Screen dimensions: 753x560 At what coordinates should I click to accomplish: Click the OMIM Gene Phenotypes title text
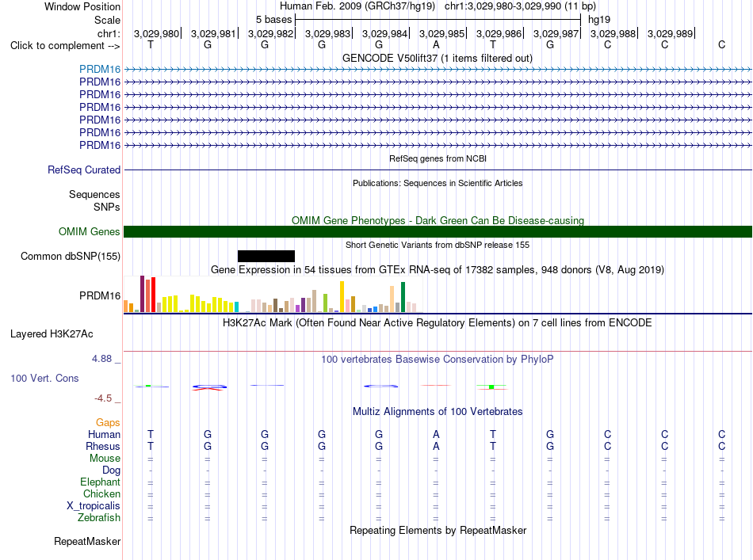coord(438,220)
